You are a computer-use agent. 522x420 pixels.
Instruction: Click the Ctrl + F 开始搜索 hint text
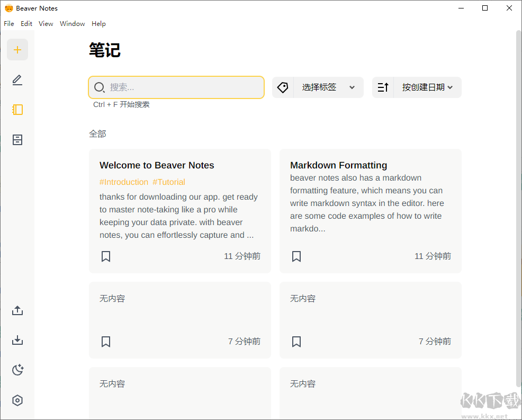tap(121, 104)
